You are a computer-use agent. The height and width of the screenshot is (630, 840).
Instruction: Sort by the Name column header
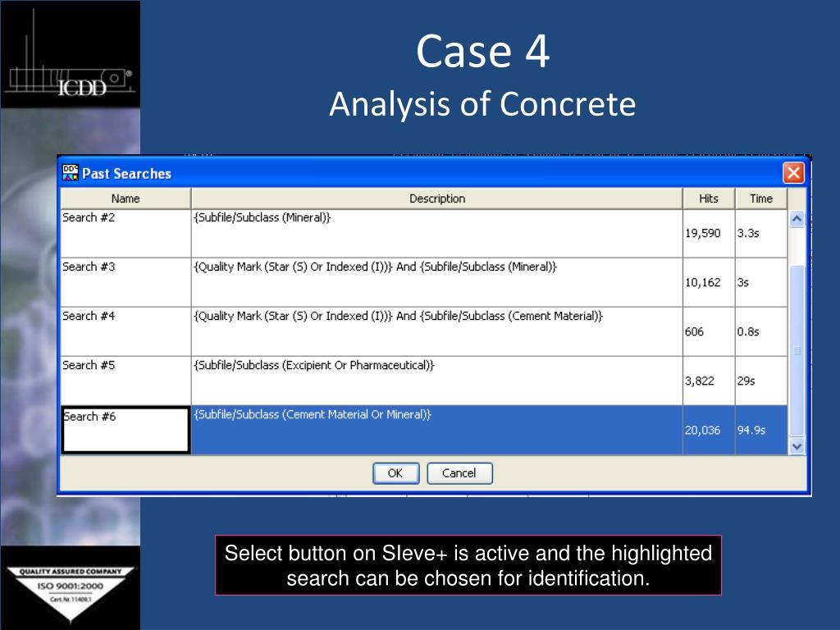coord(126,199)
